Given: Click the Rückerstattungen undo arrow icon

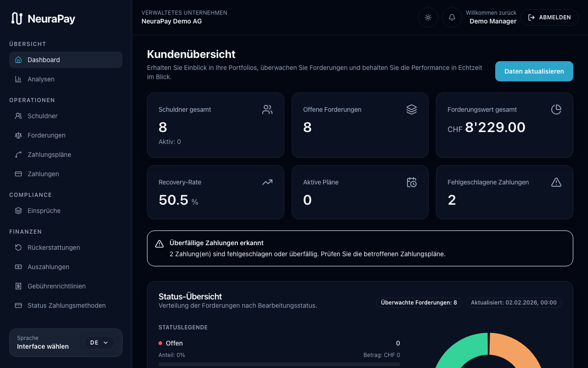Looking at the screenshot, I should click(18, 247).
